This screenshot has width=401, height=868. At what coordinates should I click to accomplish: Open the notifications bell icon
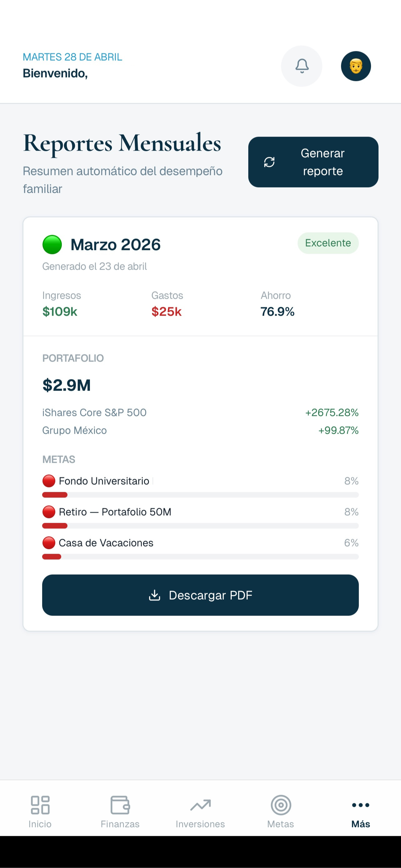click(302, 66)
